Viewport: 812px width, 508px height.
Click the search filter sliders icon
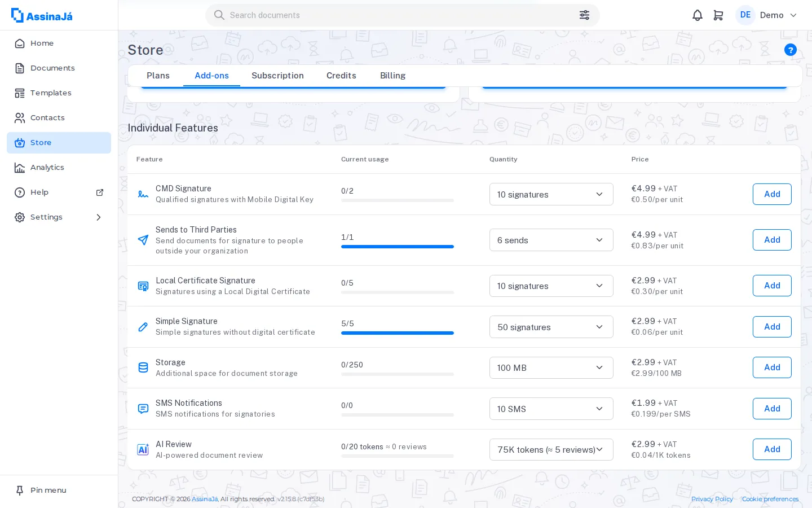tap(584, 15)
